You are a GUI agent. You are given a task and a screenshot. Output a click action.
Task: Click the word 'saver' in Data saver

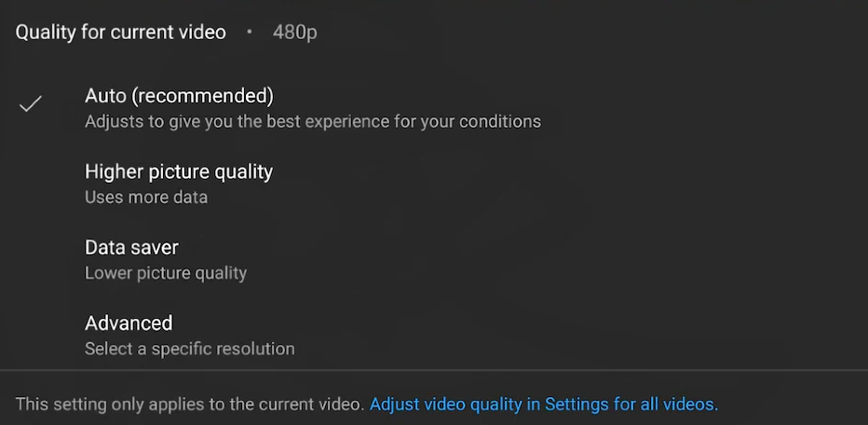click(155, 248)
